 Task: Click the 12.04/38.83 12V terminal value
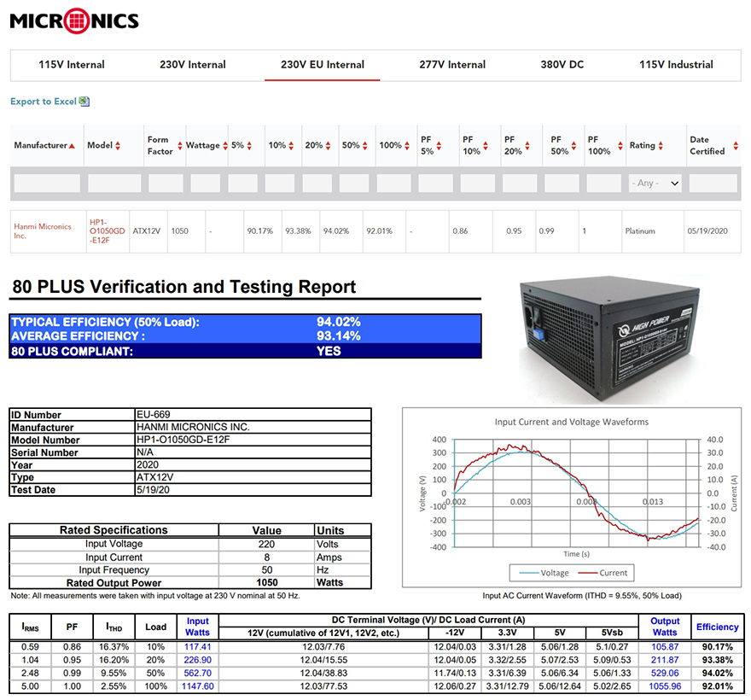tap(323, 674)
